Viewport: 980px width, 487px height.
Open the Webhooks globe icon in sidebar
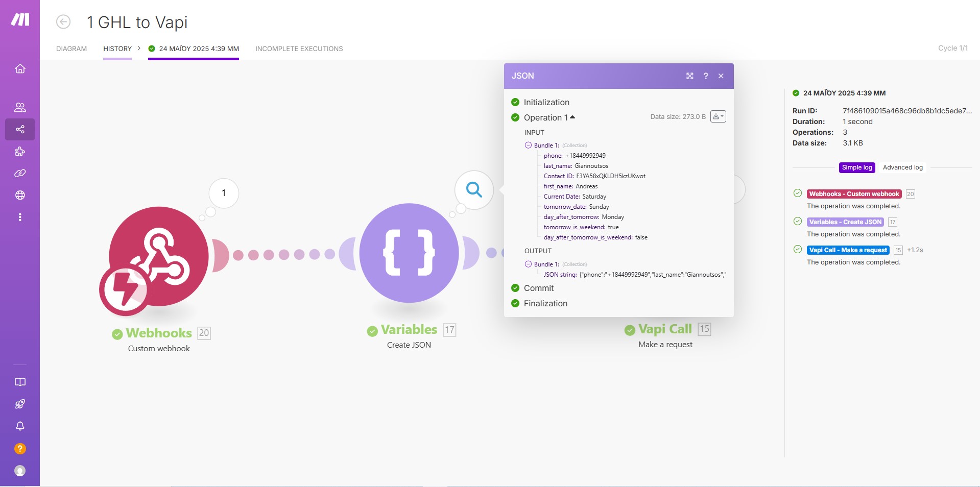20,195
